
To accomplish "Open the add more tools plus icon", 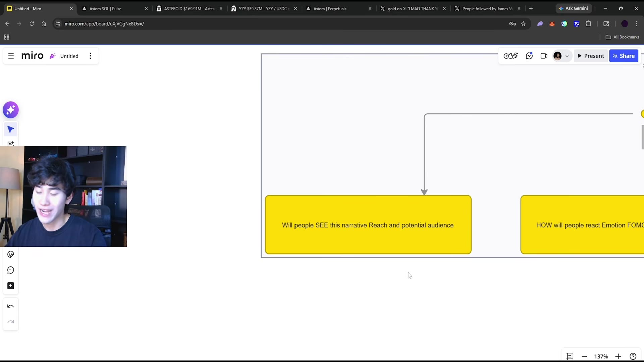I will pyautogui.click(x=11, y=286).
